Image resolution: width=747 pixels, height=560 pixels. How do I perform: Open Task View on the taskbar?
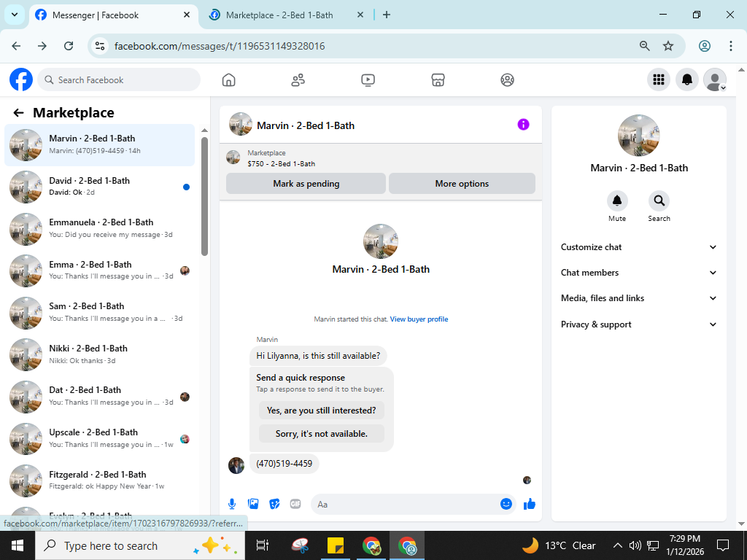click(x=263, y=545)
